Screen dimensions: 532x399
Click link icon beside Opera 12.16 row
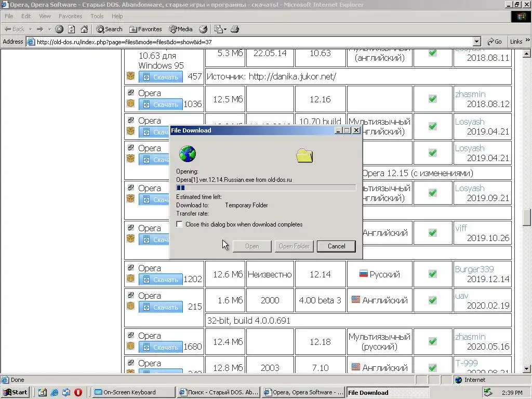tap(130, 92)
